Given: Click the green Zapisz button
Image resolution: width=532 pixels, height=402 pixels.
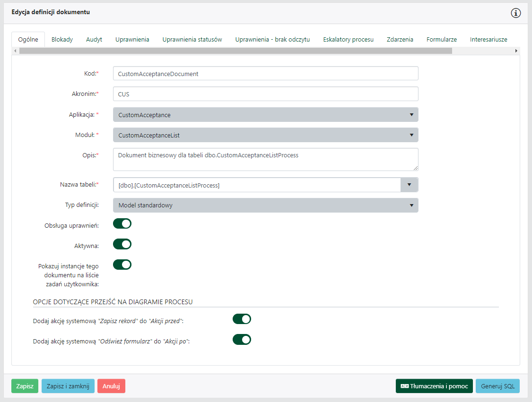Looking at the screenshot, I should [x=25, y=386].
